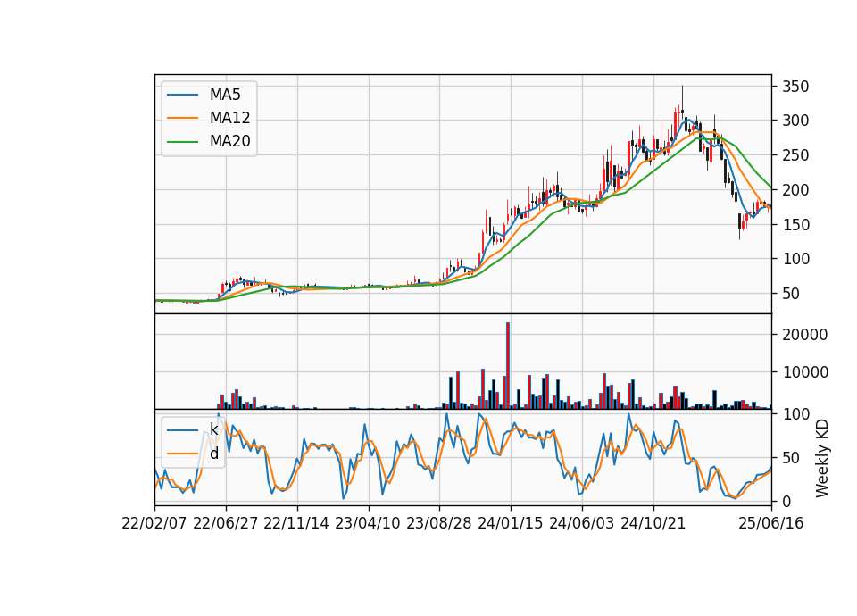
Task: Click the 350 price axis label
Action: 795,87
